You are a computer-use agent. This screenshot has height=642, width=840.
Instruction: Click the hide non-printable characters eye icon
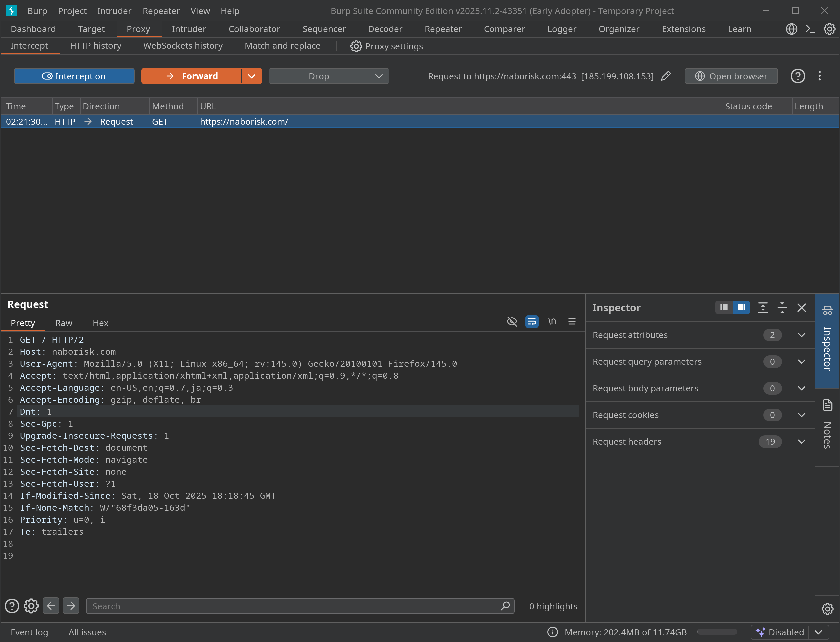pyautogui.click(x=512, y=321)
